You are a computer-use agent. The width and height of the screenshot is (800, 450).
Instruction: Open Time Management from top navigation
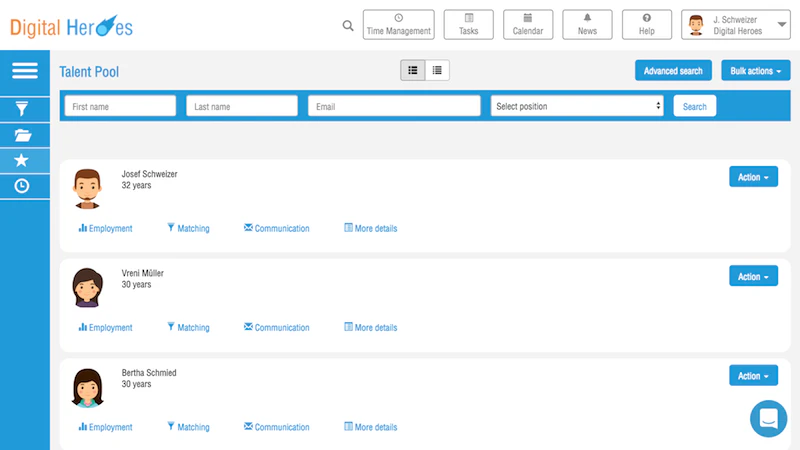tap(398, 24)
